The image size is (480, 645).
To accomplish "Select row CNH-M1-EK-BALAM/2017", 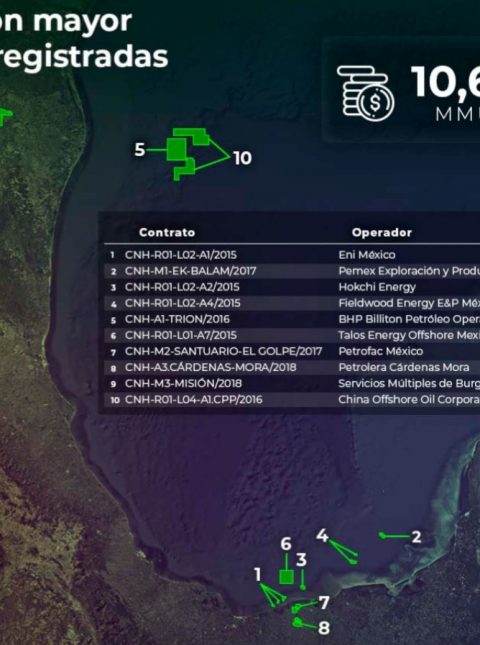I will pyautogui.click(x=292, y=271).
